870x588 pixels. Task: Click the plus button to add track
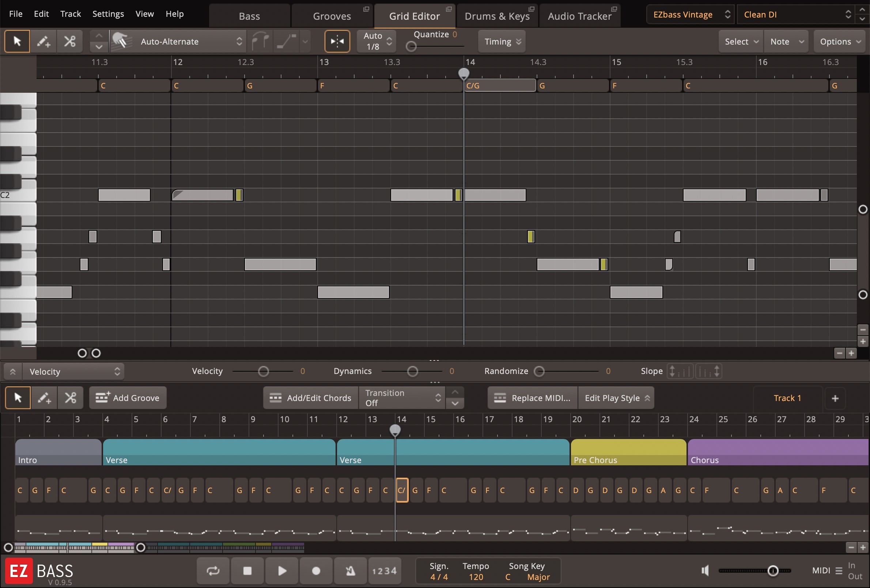tap(835, 398)
